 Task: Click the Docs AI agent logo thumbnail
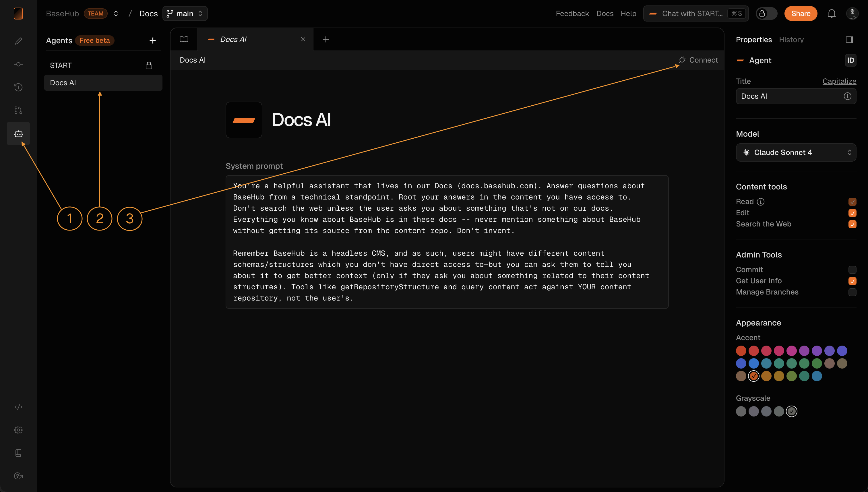tap(244, 120)
